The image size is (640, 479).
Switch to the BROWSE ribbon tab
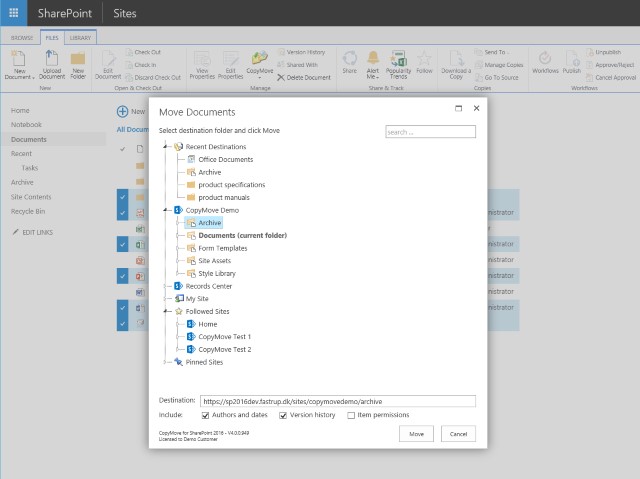pyautogui.click(x=22, y=38)
